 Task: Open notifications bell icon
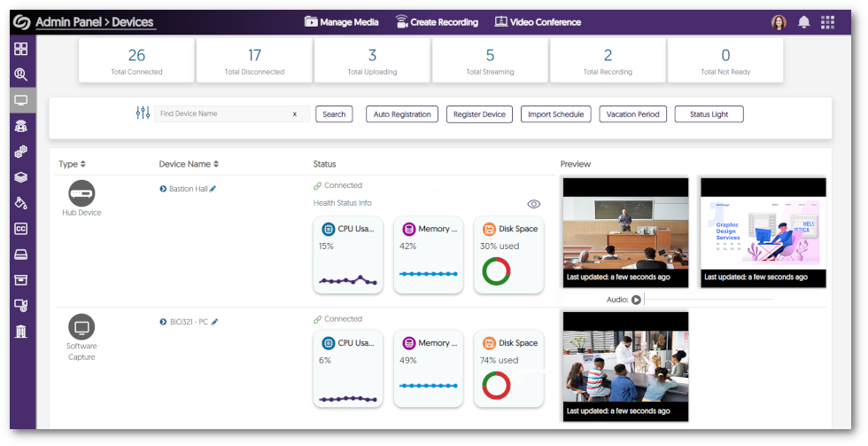click(804, 22)
